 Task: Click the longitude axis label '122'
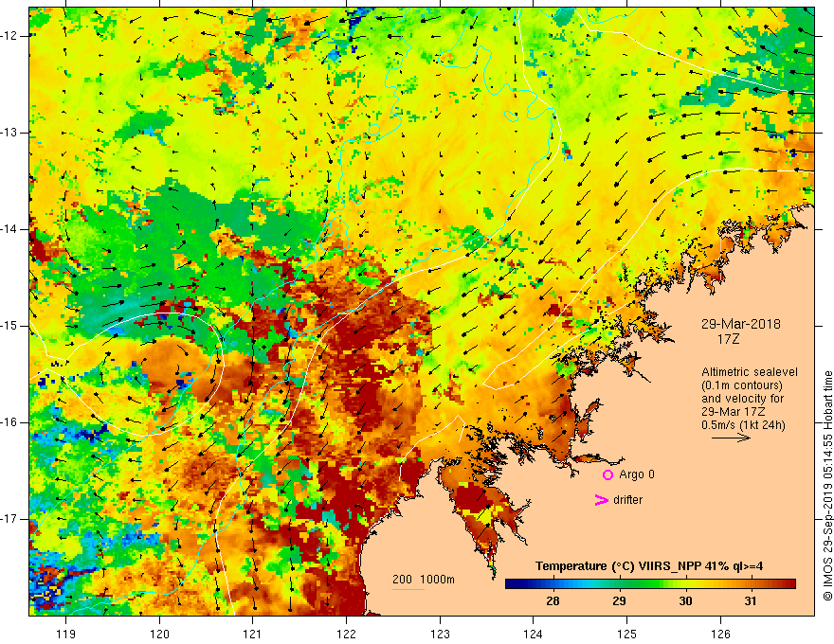click(346, 634)
